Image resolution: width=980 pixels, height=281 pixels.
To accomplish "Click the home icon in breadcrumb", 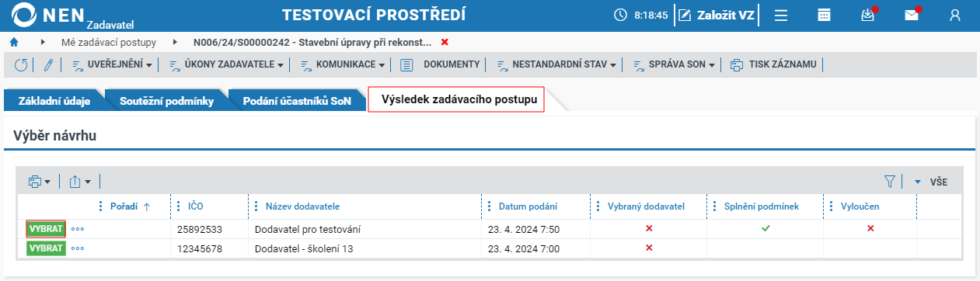I will 13,41.
